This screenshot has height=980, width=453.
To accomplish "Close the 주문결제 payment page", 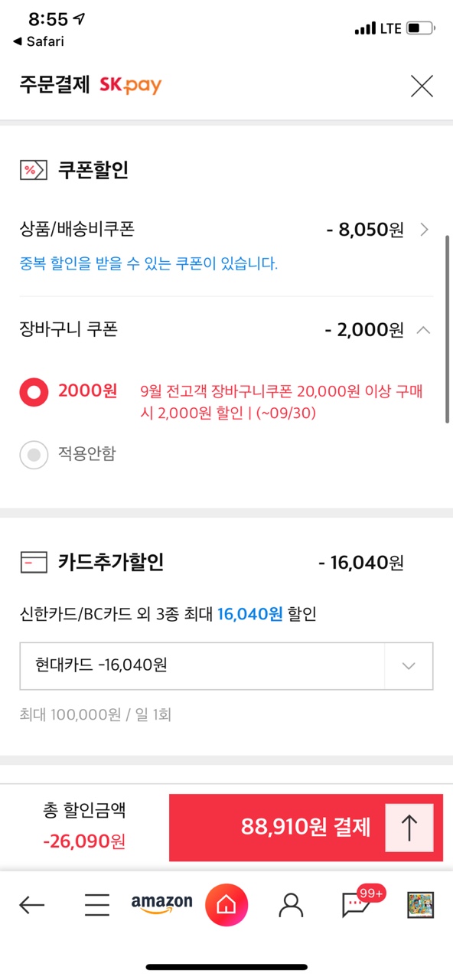I will pyautogui.click(x=422, y=86).
